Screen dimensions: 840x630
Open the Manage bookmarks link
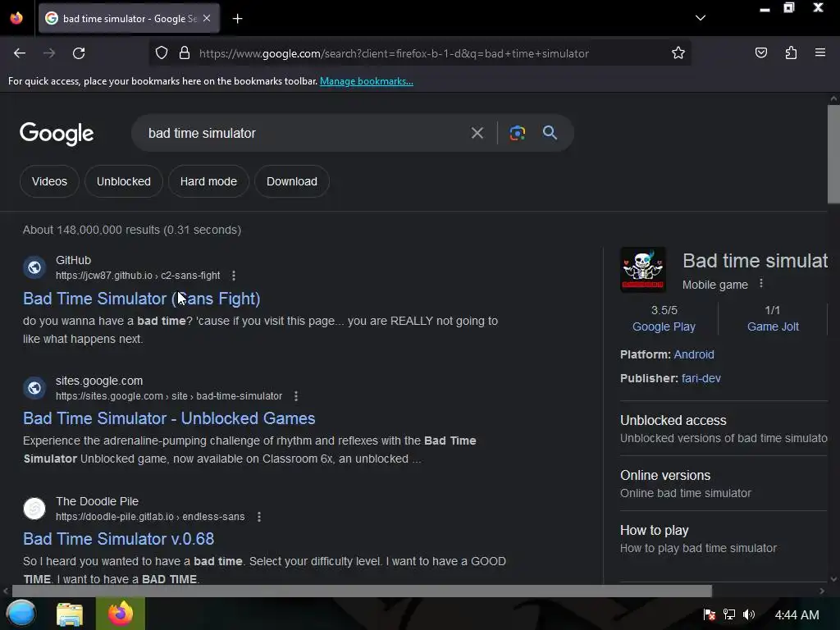click(x=367, y=81)
